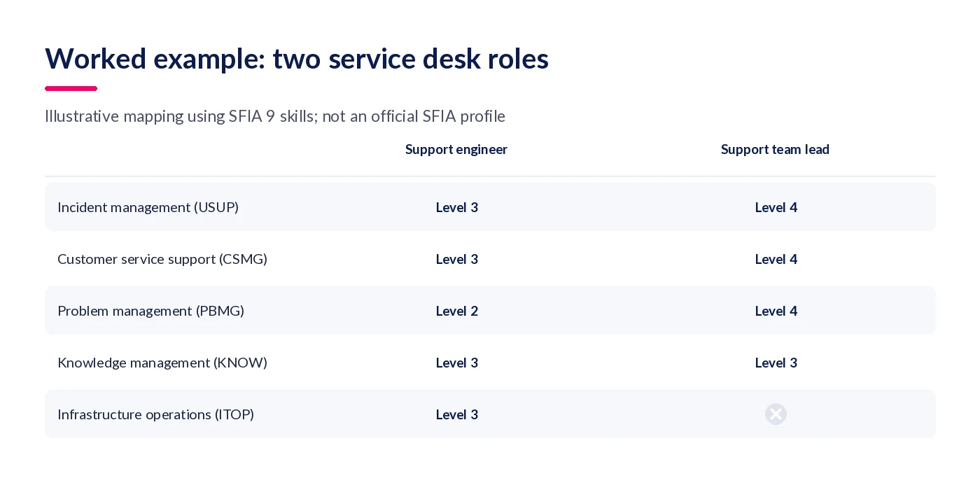Click Support engineer level for Incident management
Viewport: 980px width, 490px height.
[x=457, y=207]
